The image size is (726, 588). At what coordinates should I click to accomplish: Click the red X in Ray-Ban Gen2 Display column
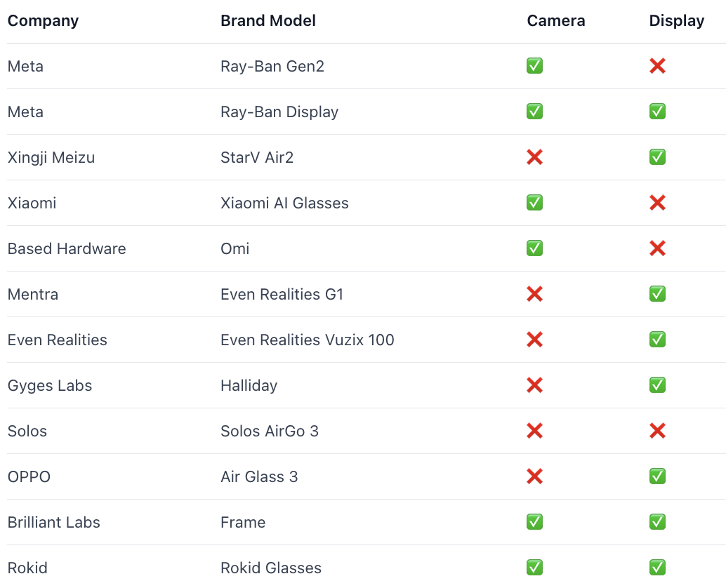(657, 66)
